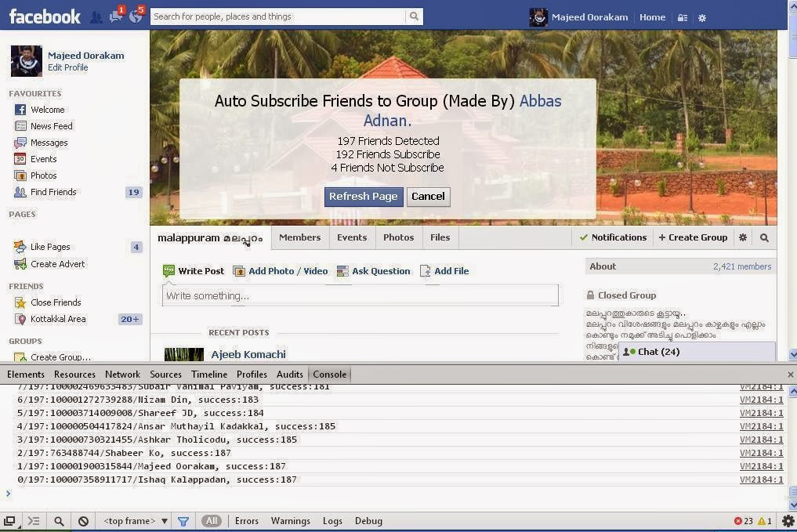Clear console log icon

(83, 521)
